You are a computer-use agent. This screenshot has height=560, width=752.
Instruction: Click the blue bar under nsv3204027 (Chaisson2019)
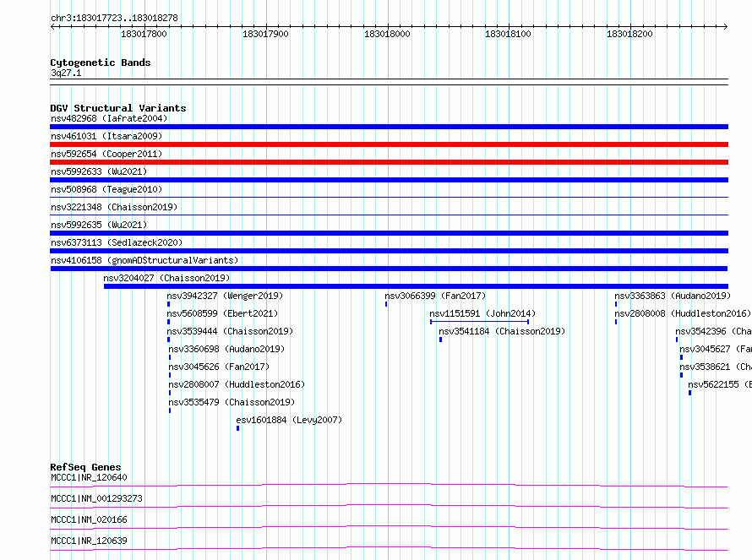click(x=416, y=286)
